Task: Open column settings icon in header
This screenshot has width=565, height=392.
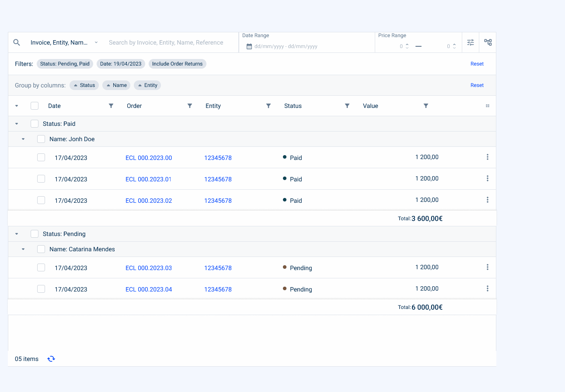Action: pyautogui.click(x=488, y=106)
